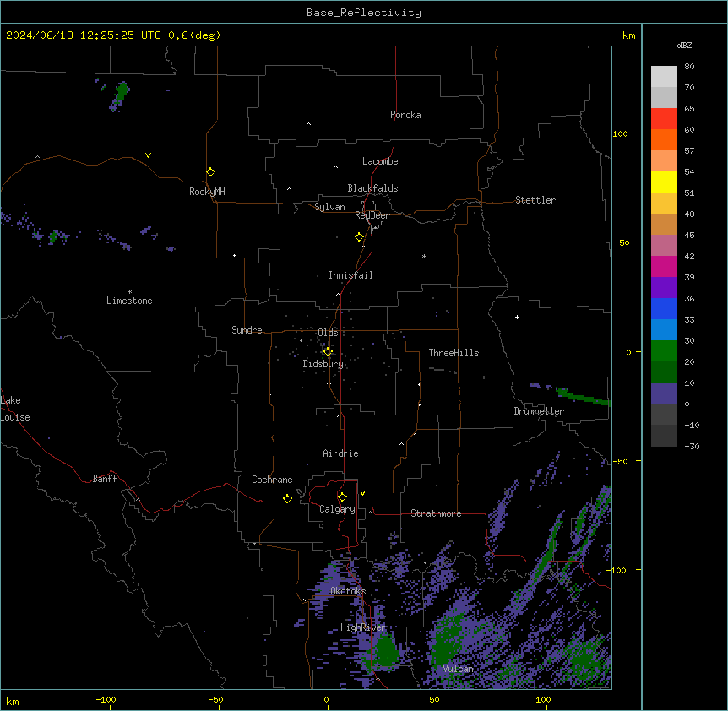728x711 pixels.
Task: Click the white 80 dBZ legend swatch
Action: 664,77
